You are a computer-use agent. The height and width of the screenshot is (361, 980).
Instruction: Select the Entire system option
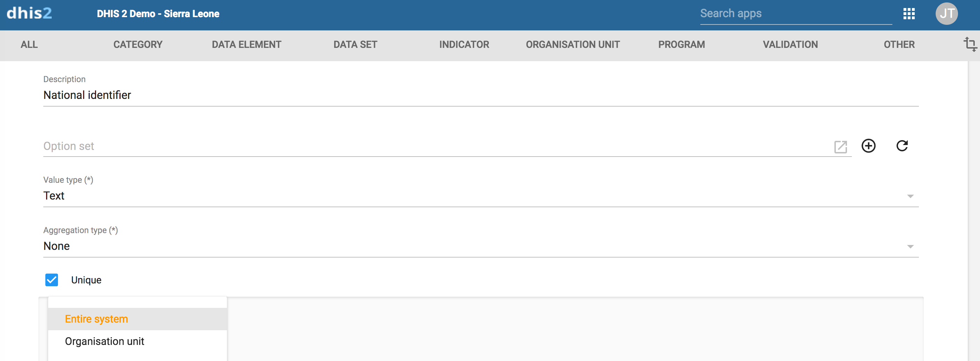pyautogui.click(x=97, y=319)
